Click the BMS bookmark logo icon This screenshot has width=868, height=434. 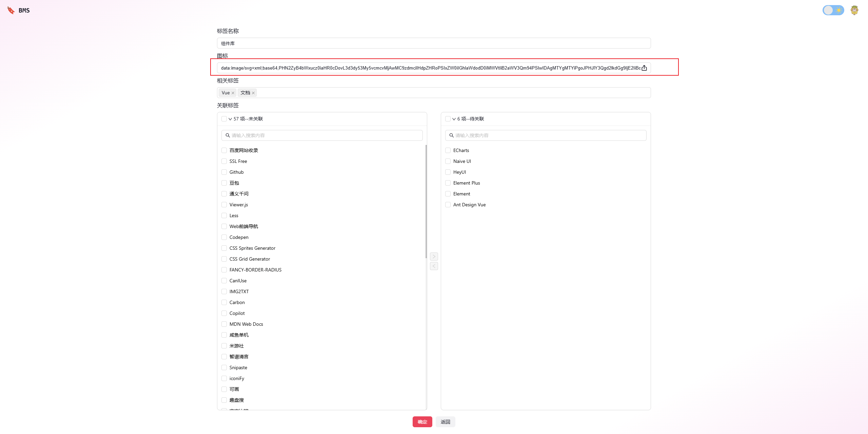11,10
